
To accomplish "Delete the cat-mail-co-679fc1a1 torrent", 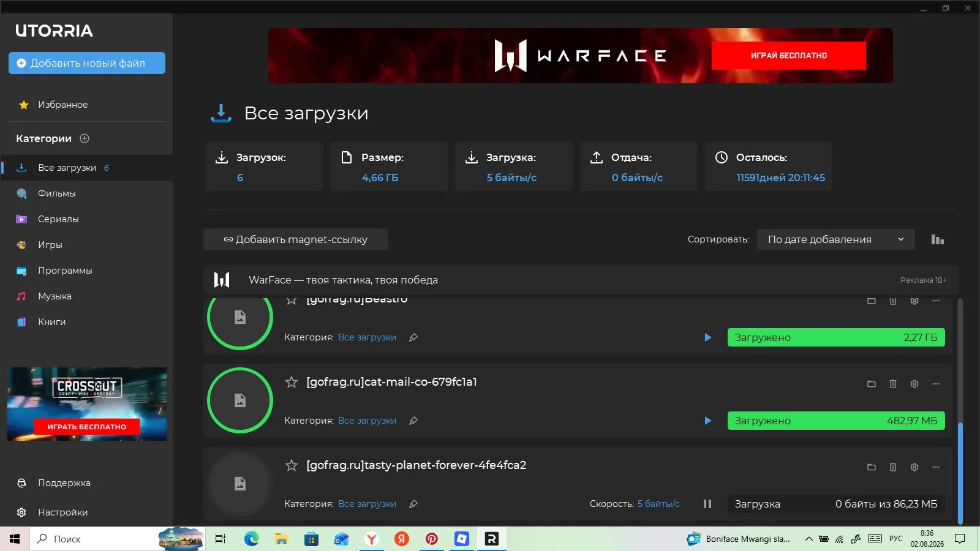I will pyautogui.click(x=893, y=384).
